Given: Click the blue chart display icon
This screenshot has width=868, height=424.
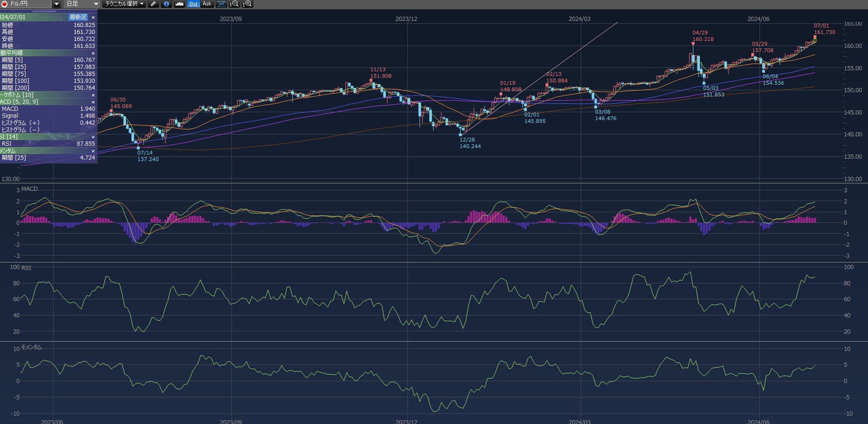Looking at the screenshot, I should click(x=221, y=4).
